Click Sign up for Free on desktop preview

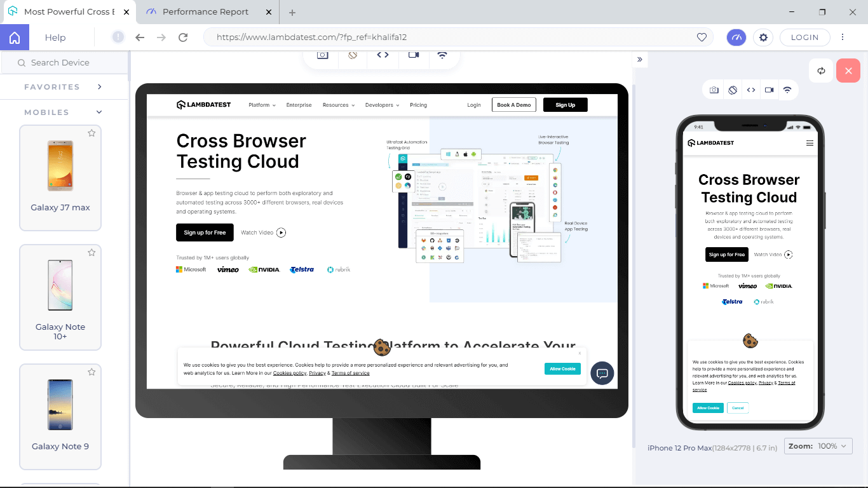tap(205, 233)
